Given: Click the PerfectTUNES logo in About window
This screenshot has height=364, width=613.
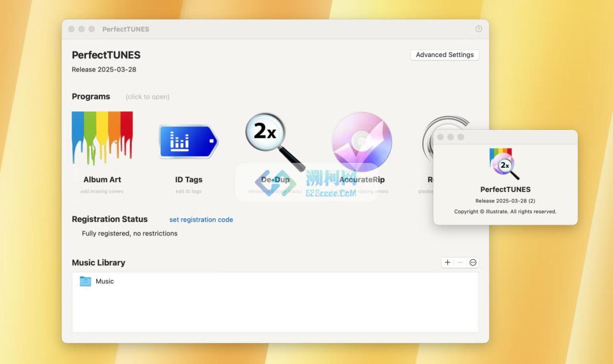Looking at the screenshot, I should coord(505,164).
